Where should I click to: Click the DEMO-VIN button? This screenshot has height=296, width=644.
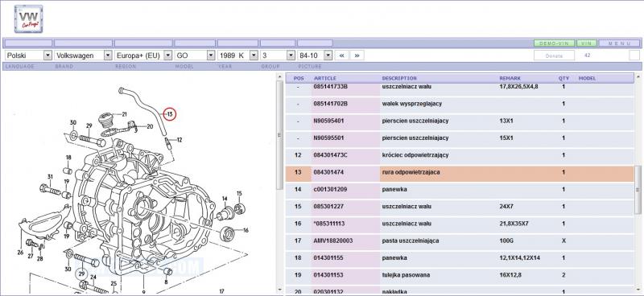(554, 43)
